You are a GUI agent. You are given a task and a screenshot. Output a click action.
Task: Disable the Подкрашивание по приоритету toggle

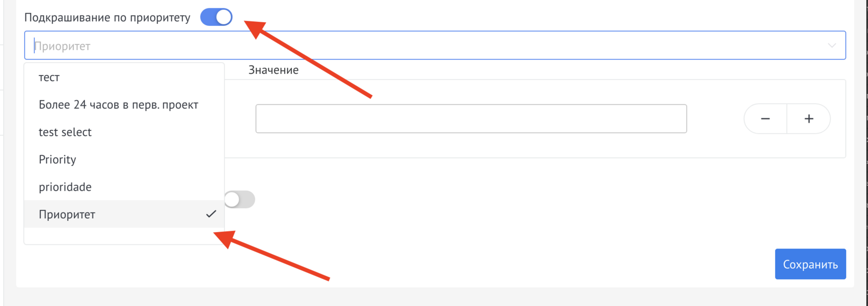click(216, 17)
